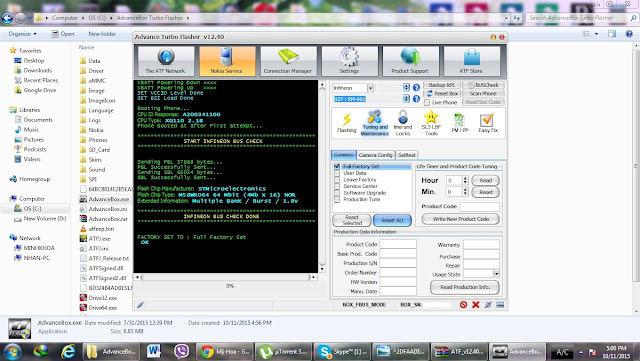
Task: Enable the Software Upgrade checkbox
Action: [x=337, y=193]
